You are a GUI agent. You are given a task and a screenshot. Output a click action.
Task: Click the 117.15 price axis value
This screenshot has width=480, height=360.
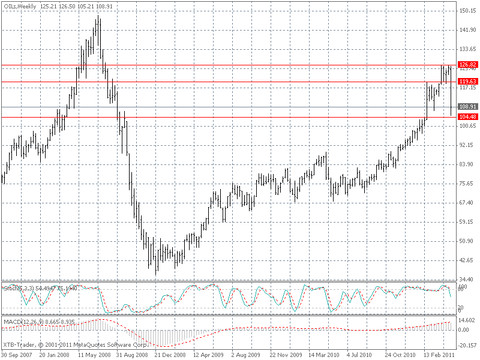click(468, 88)
